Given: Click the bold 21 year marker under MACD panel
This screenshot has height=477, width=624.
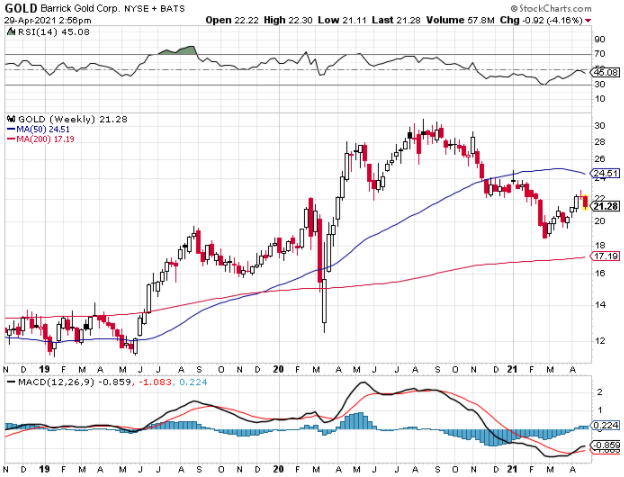Looking at the screenshot, I should (x=510, y=468).
